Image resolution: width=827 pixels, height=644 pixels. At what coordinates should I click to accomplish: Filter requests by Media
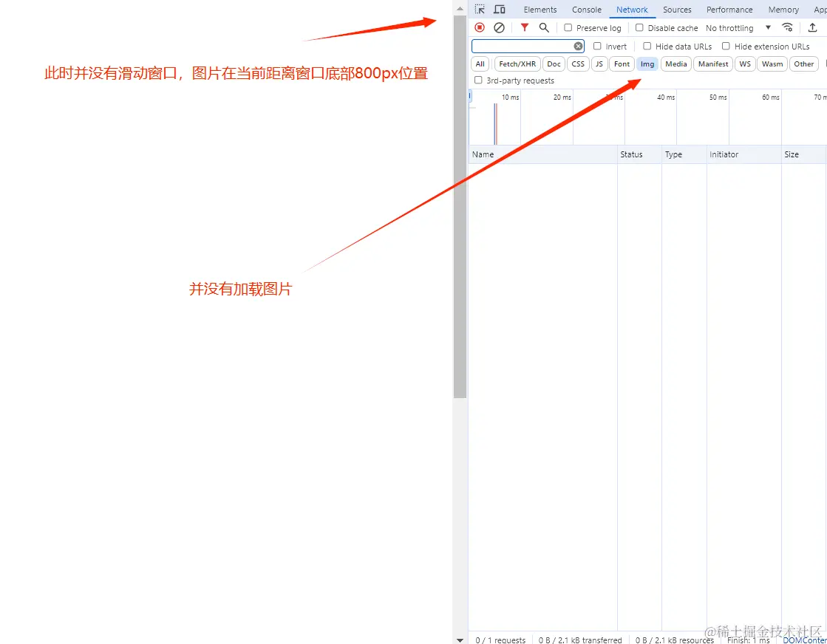pos(676,64)
